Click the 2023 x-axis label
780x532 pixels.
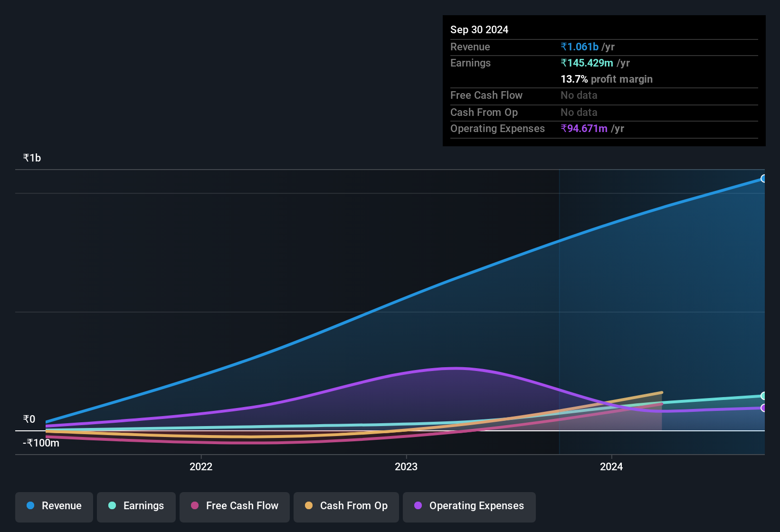[x=406, y=466]
